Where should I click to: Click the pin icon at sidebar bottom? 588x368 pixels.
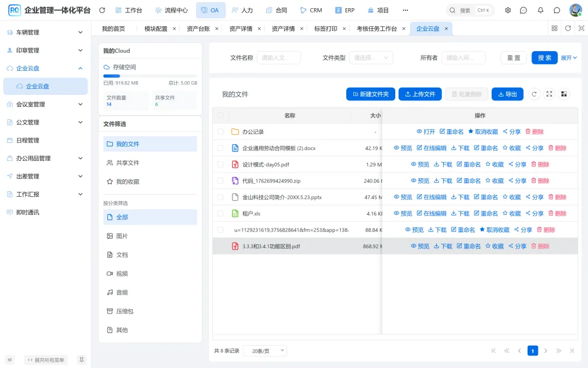[81, 360]
